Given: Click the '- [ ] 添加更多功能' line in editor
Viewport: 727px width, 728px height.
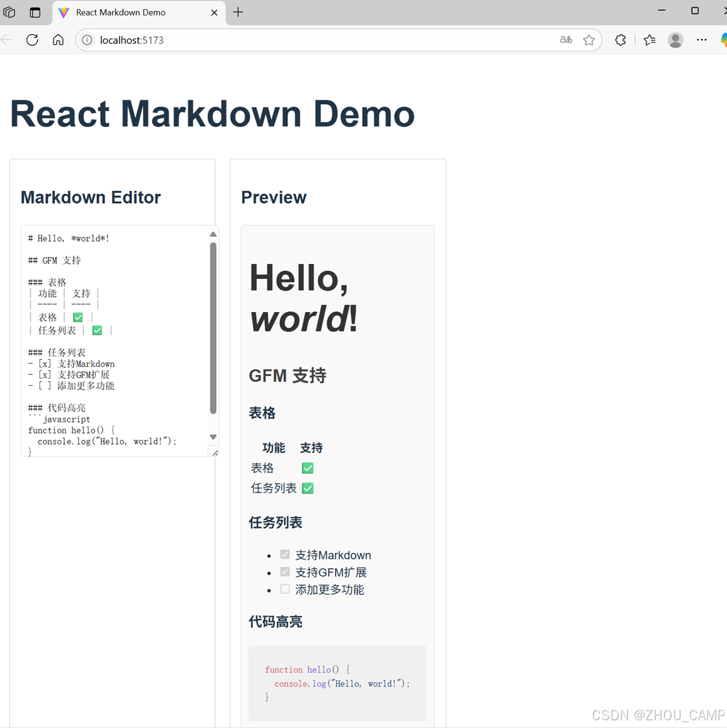Looking at the screenshot, I should click(x=71, y=386).
